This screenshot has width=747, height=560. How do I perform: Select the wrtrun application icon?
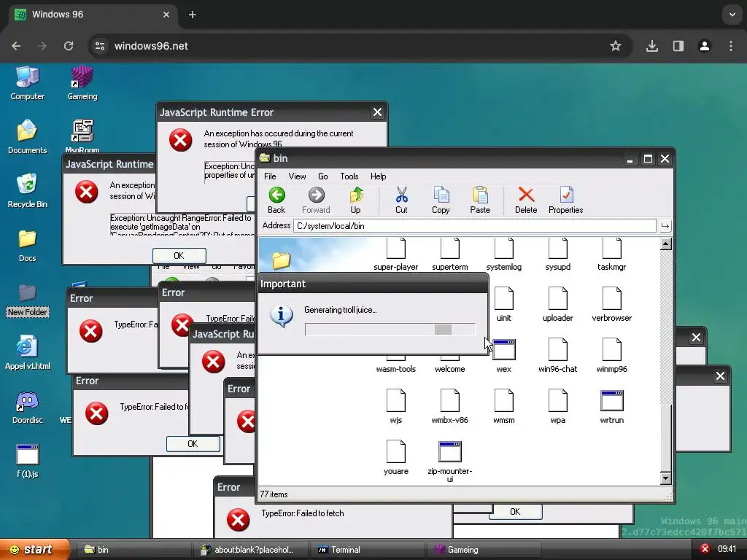pos(612,401)
